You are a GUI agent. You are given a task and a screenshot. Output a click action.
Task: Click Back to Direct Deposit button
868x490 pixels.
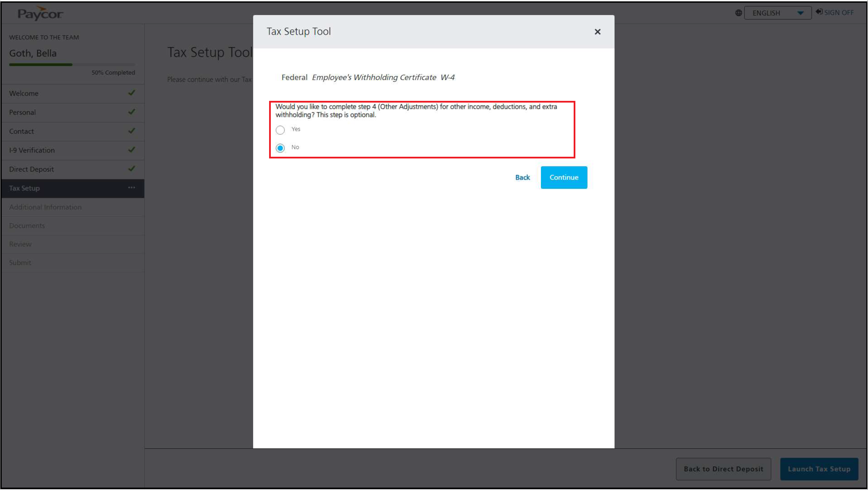723,469
